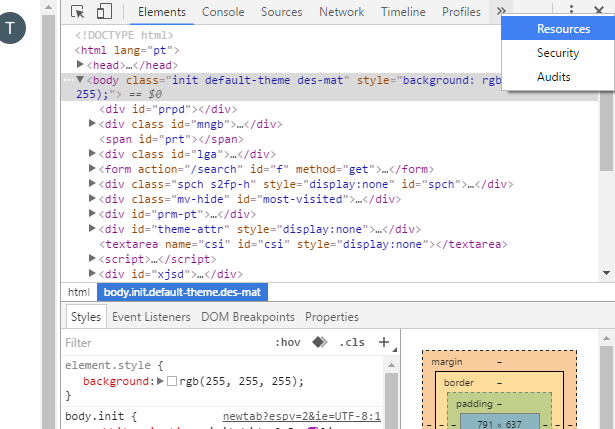Select the html lang pt line
The width and height of the screenshot is (615, 429).
pyautogui.click(x=127, y=50)
